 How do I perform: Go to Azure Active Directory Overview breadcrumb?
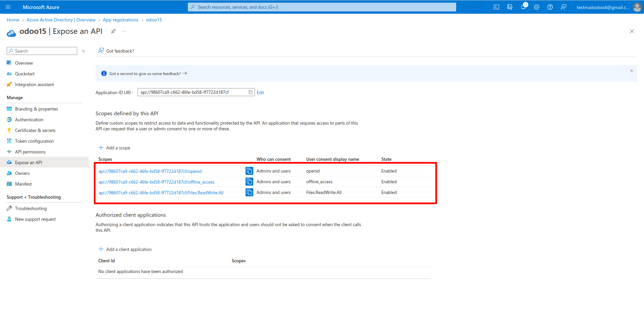click(x=61, y=20)
